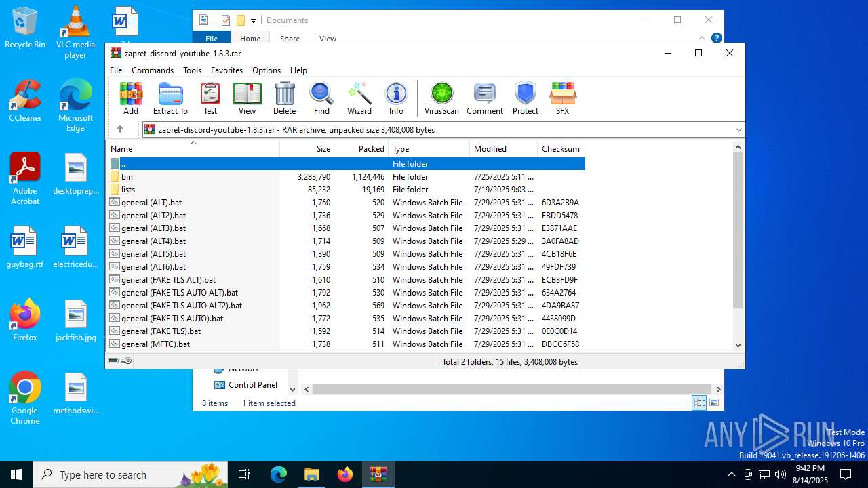Image resolution: width=868 pixels, height=488 pixels.
Task: Run the Test archive tool
Action: coord(210,98)
